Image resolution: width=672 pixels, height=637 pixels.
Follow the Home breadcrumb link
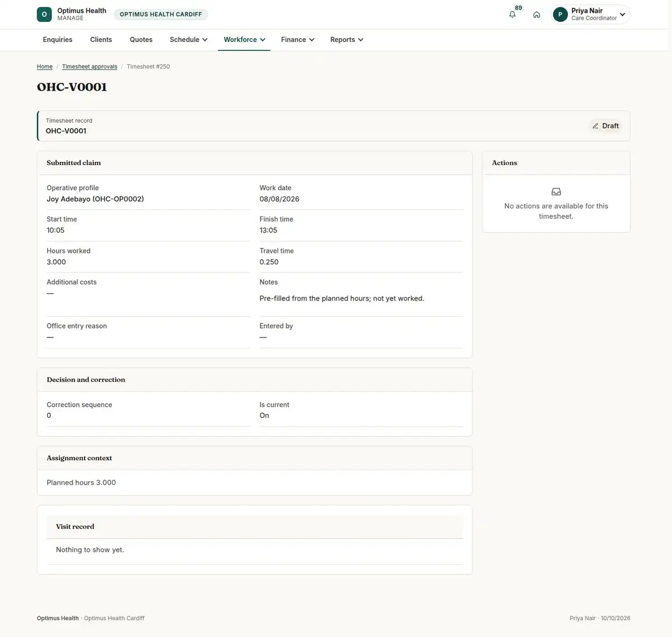[x=45, y=67]
